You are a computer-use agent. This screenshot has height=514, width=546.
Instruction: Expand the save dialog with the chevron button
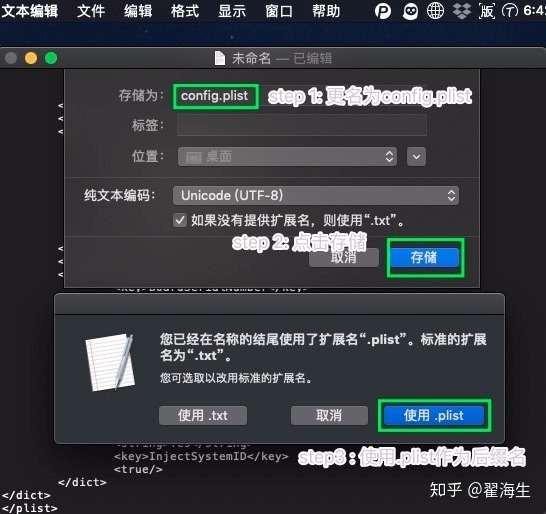[x=416, y=157]
